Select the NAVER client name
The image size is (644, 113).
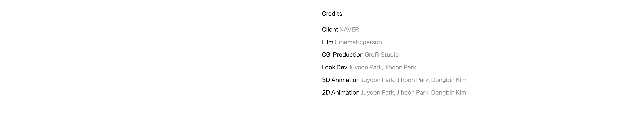(349, 30)
